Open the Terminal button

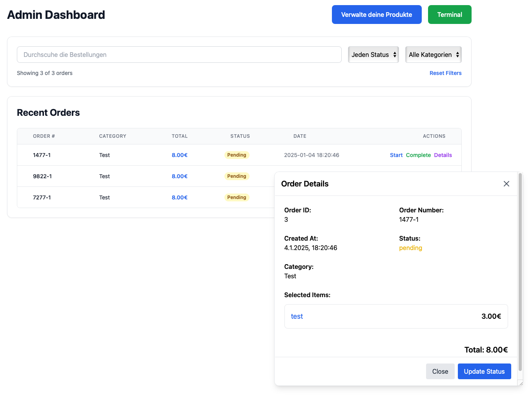click(x=450, y=15)
